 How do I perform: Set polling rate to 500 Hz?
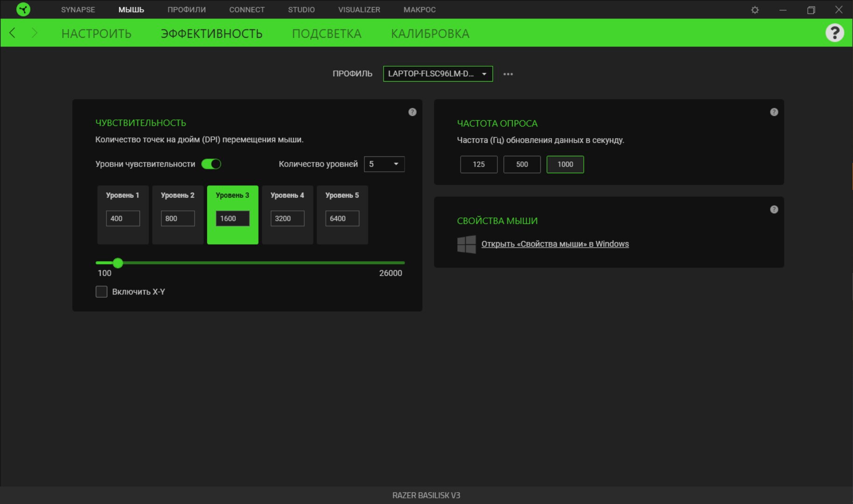click(522, 164)
